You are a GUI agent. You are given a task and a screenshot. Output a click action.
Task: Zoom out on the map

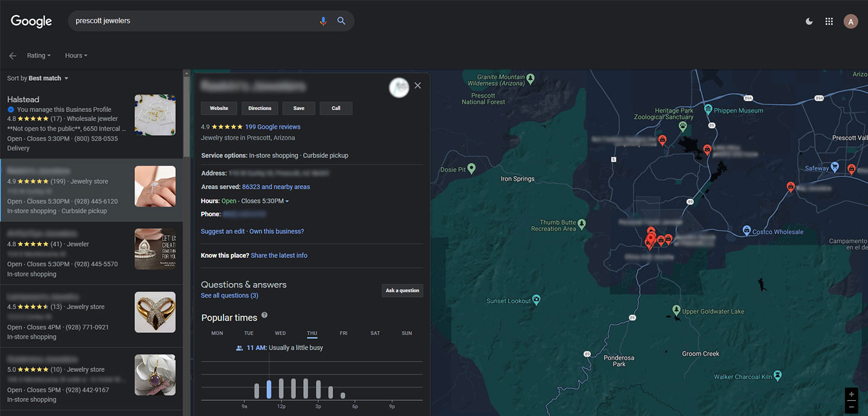pos(851,407)
